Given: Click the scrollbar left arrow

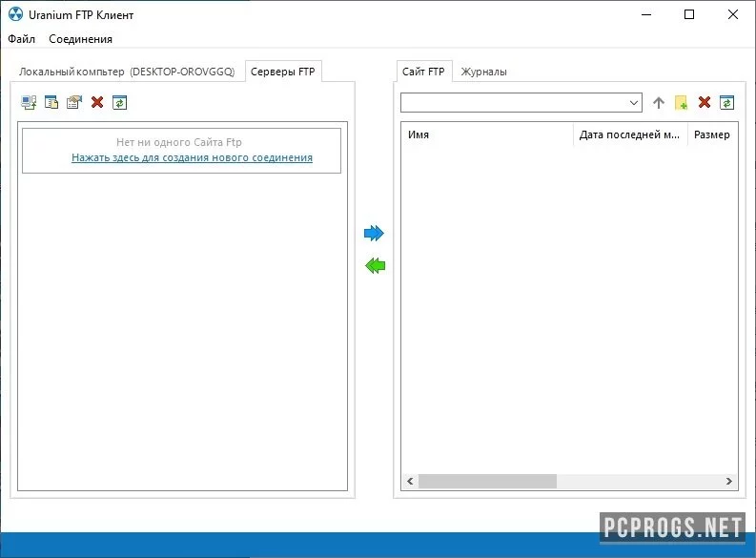Looking at the screenshot, I should [x=410, y=481].
